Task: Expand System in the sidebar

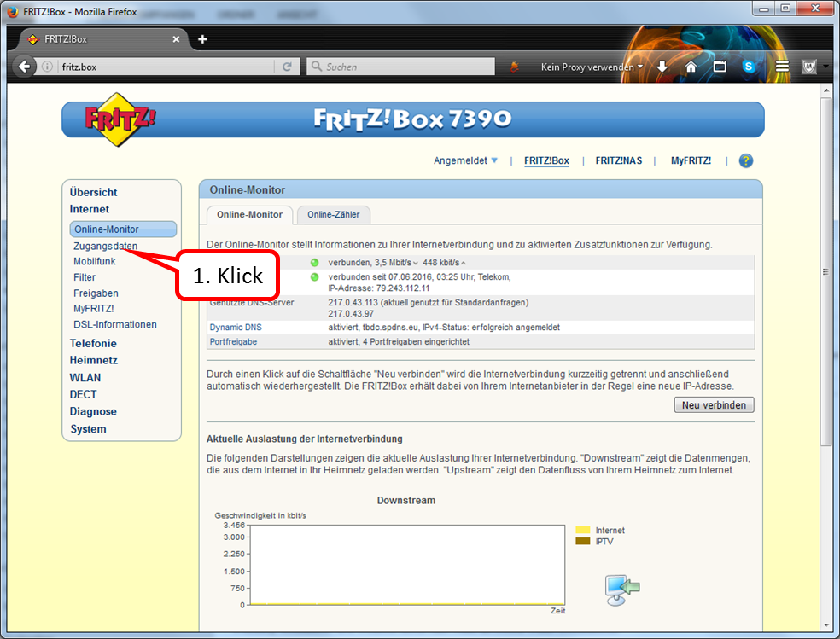Action: (89, 428)
